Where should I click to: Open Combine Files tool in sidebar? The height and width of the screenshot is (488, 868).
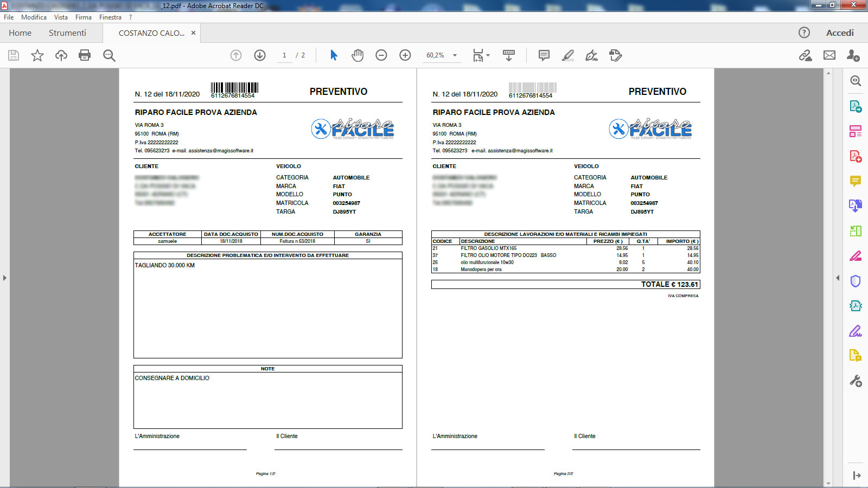click(856, 206)
